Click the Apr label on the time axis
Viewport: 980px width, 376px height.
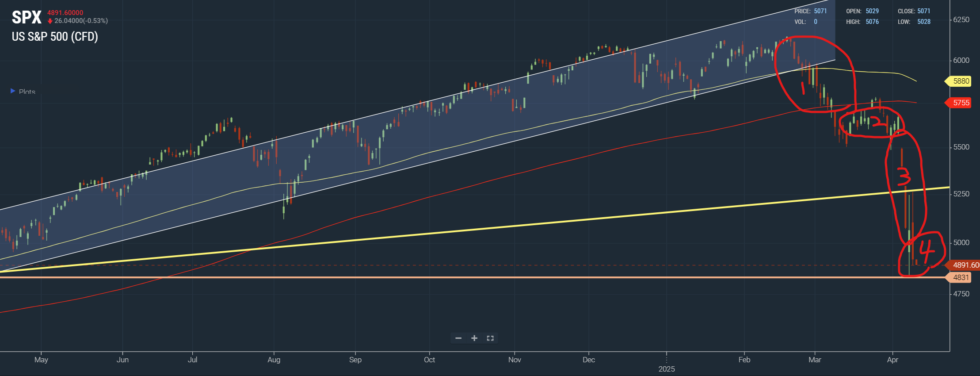coord(892,360)
